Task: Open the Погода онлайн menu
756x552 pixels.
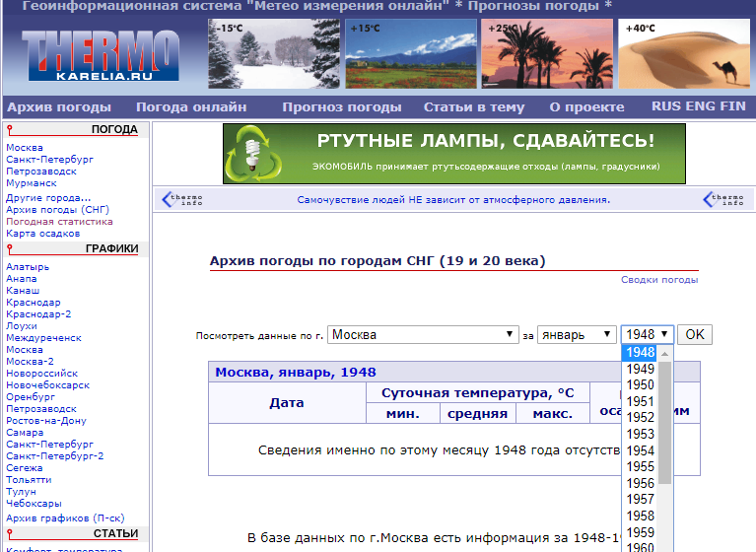Action: pyautogui.click(x=191, y=107)
